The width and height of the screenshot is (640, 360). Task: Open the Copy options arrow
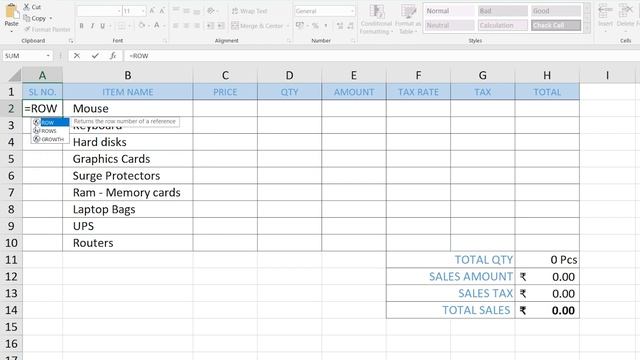[51, 18]
